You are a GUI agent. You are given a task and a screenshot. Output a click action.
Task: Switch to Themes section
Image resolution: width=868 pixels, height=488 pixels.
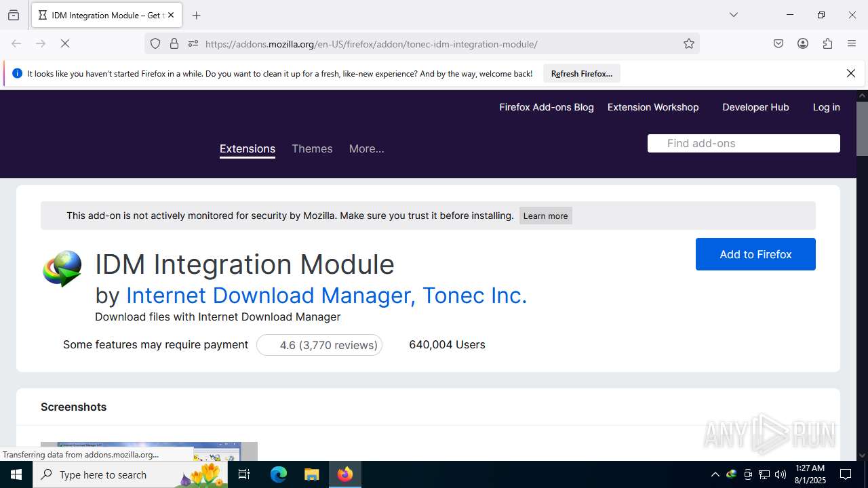click(x=312, y=148)
